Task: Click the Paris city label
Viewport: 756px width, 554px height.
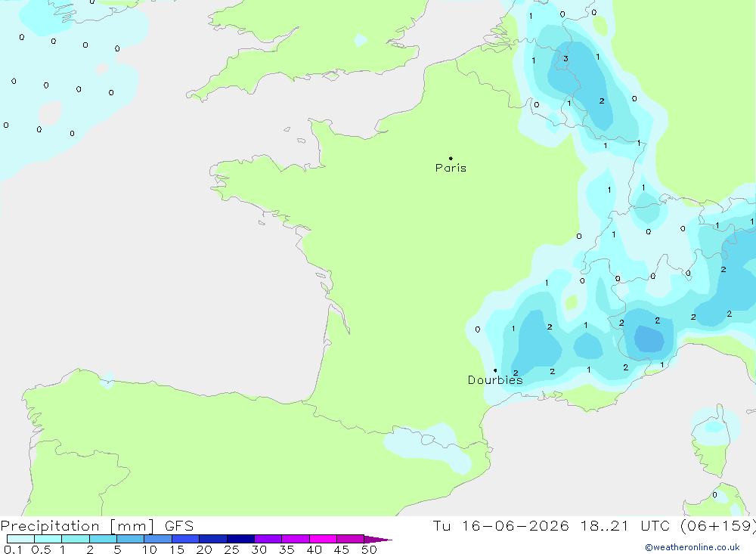Action: [x=451, y=168]
